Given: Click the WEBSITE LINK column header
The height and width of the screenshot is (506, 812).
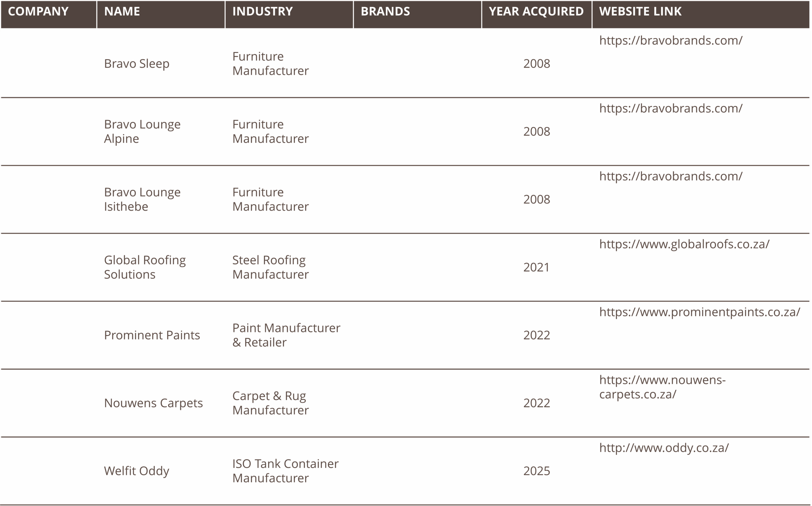Looking at the screenshot, I should click(640, 11).
